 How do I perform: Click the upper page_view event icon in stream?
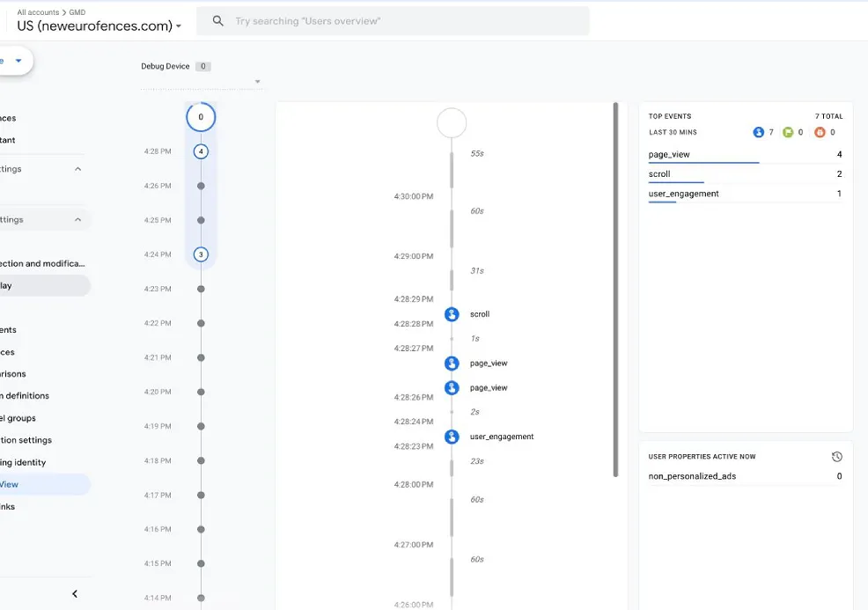(452, 364)
